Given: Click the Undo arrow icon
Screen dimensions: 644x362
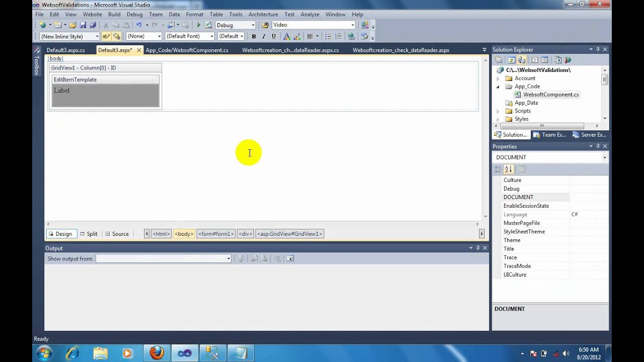Looking at the screenshot, I should point(139,25).
